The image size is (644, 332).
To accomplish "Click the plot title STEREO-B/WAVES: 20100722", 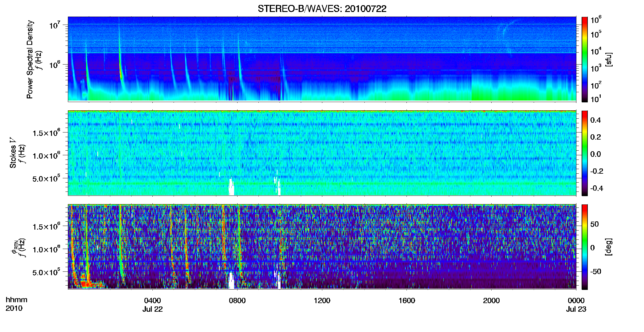I will click(x=322, y=9).
